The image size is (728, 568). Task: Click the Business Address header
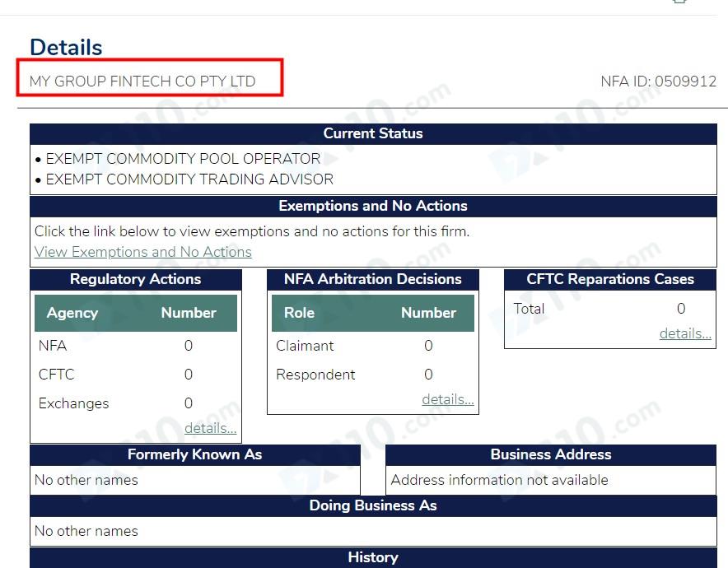tap(551, 454)
